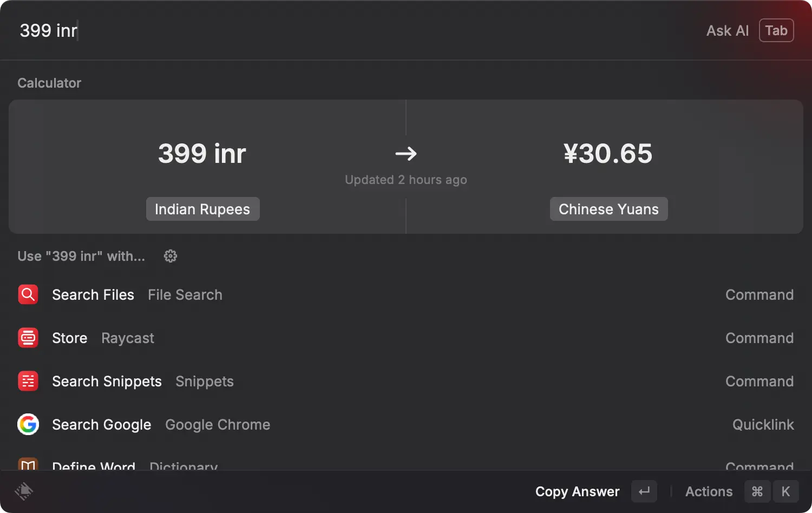Click the Search Snippets icon
Screen dimensions: 812x513
[28, 381]
